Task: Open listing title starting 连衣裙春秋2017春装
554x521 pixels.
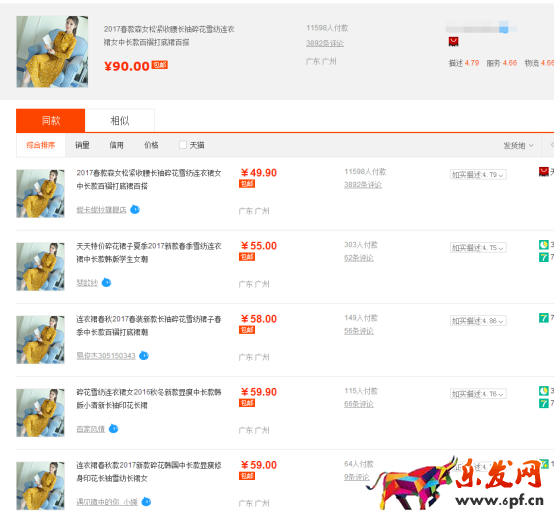Action: (x=149, y=326)
